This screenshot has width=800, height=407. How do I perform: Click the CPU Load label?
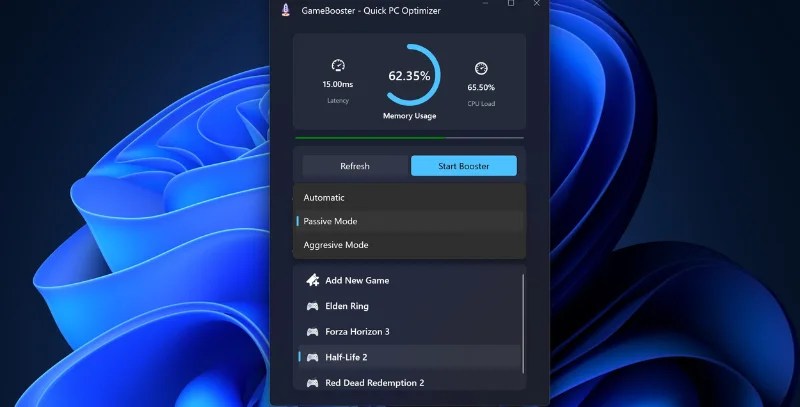click(x=481, y=104)
